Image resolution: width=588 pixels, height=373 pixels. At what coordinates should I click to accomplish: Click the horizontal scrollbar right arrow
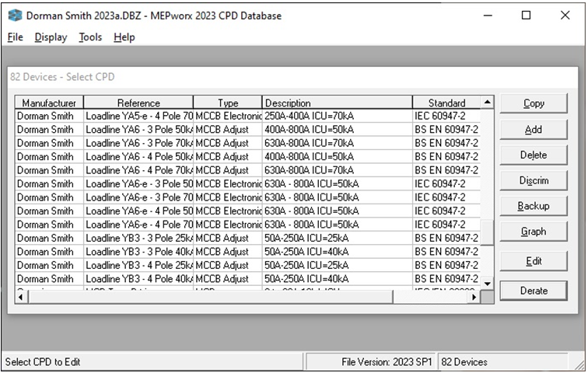coord(474,297)
